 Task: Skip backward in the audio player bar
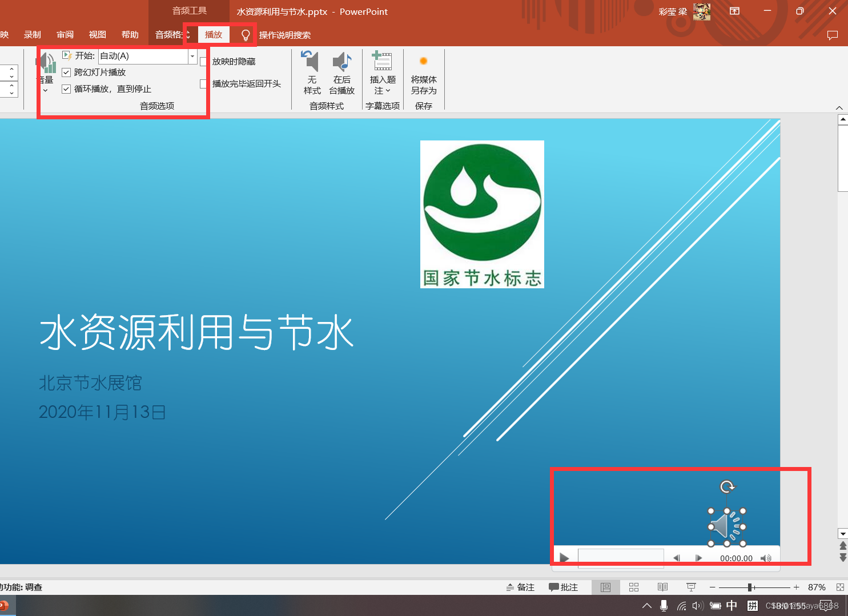[x=677, y=558]
